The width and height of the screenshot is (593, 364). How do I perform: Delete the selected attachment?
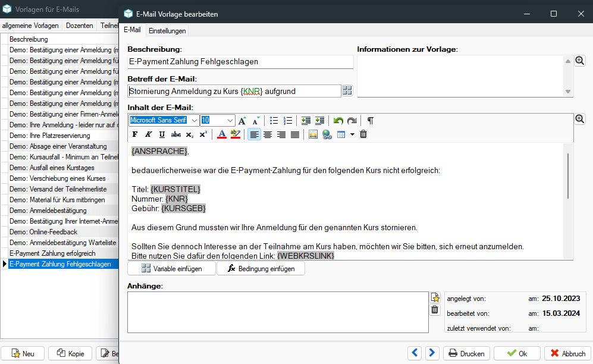click(x=435, y=310)
